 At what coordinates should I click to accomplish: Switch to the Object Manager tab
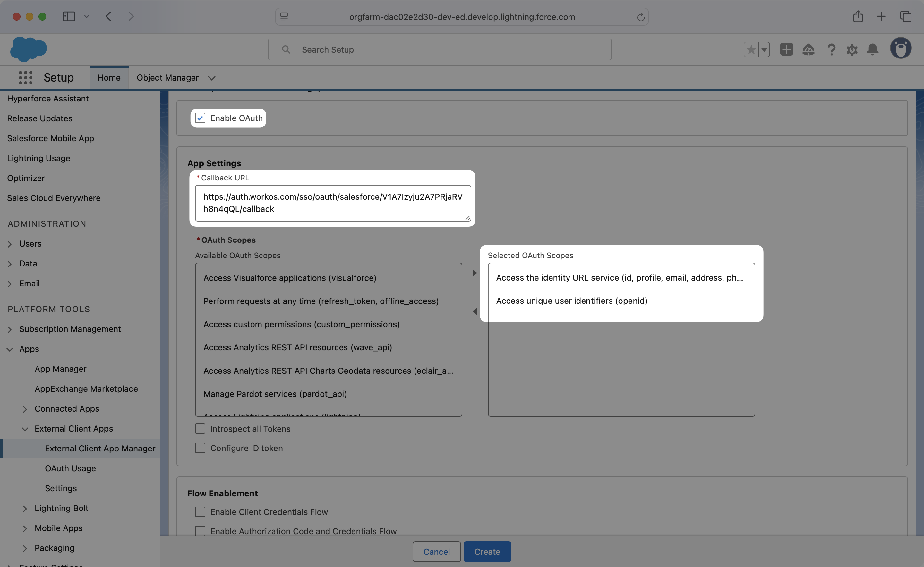tap(167, 78)
